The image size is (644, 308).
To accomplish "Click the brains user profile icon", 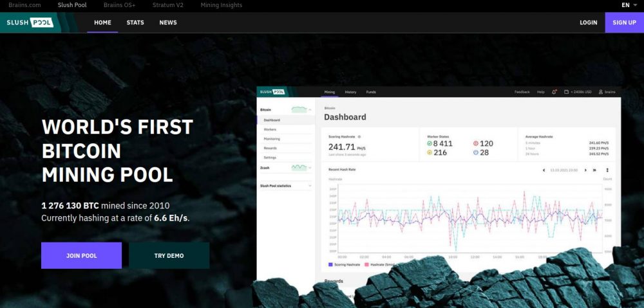I will click(600, 92).
